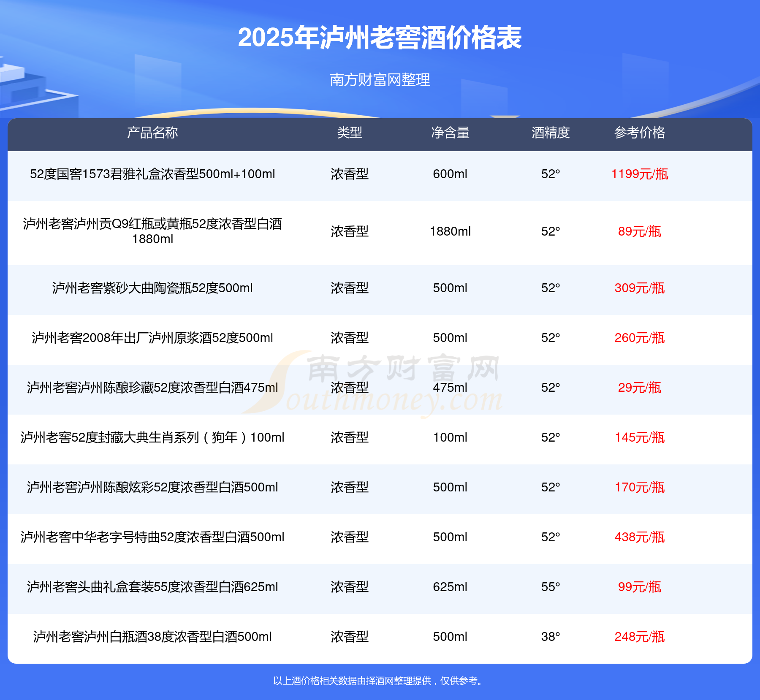Click "625ml" in the 净含量 column
Screen dimensions: 760x700
(x=450, y=587)
